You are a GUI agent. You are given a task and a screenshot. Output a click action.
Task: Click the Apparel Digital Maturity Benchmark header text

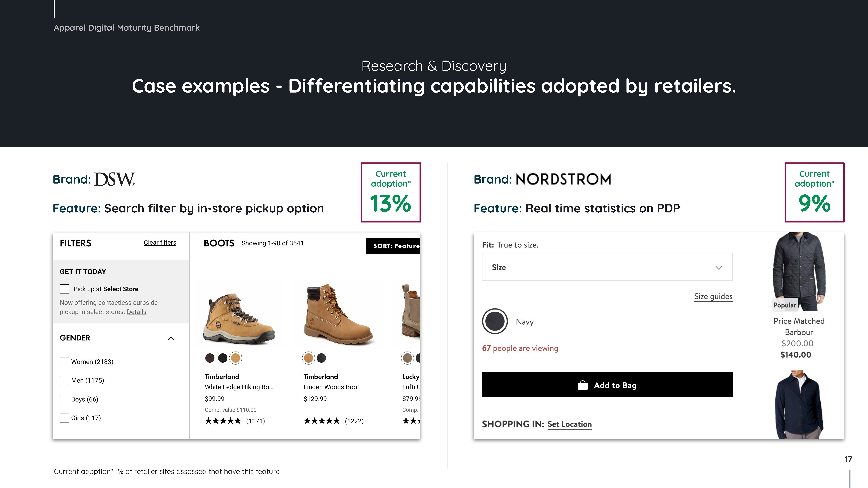(127, 28)
